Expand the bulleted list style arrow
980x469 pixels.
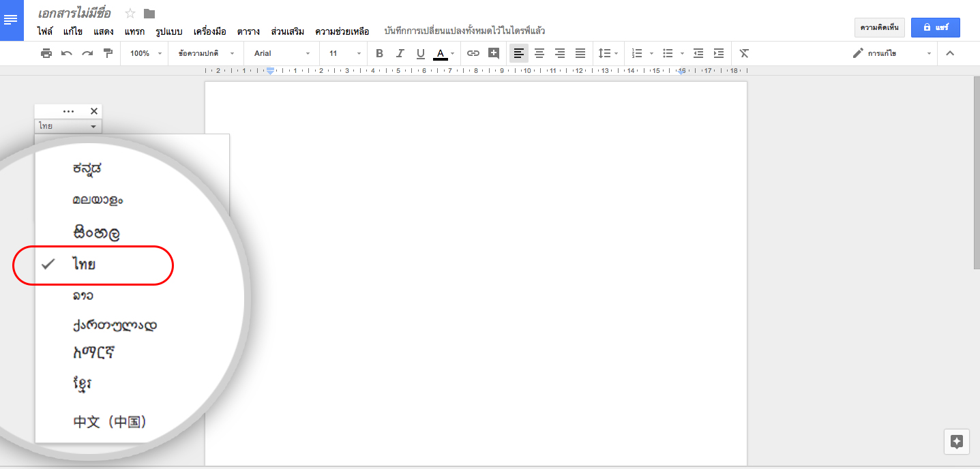pyautogui.click(x=682, y=53)
